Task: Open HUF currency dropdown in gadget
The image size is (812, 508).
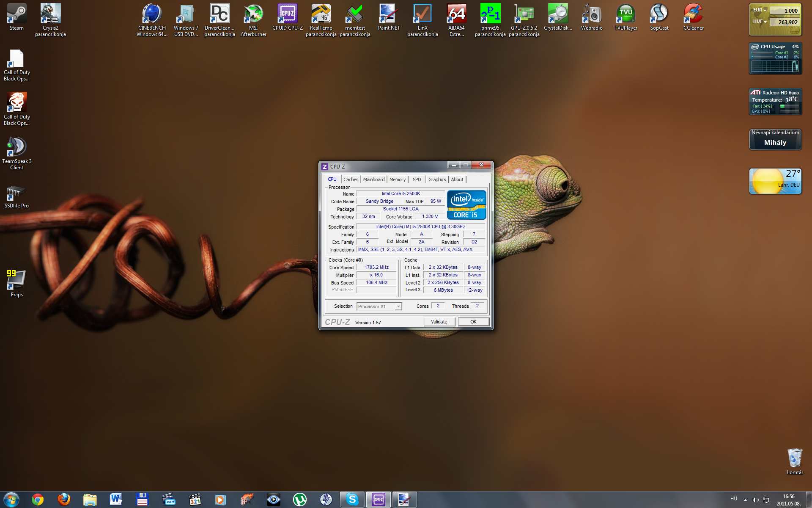Action: pyautogui.click(x=760, y=22)
